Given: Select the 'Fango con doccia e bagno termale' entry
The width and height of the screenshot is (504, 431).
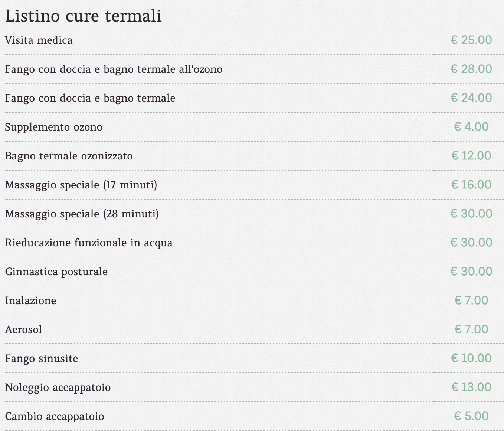Looking at the screenshot, I should [x=90, y=98].
